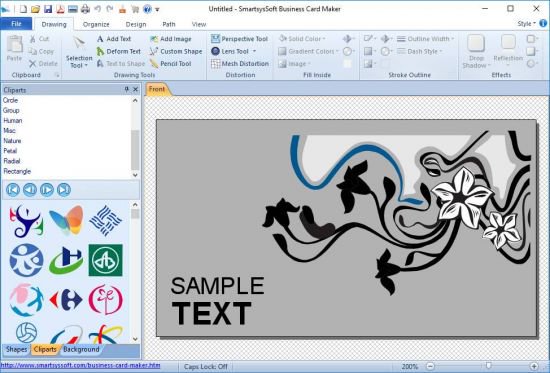Pick the volleyball clipart thumbnail
Viewport: 550px width, 373px height.
[26, 332]
